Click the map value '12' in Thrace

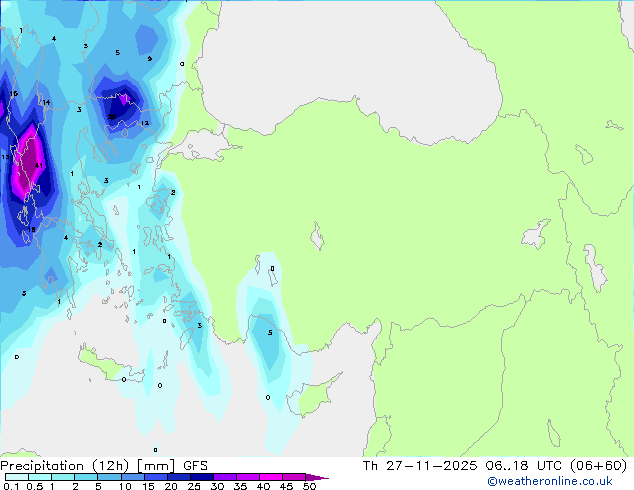point(145,123)
